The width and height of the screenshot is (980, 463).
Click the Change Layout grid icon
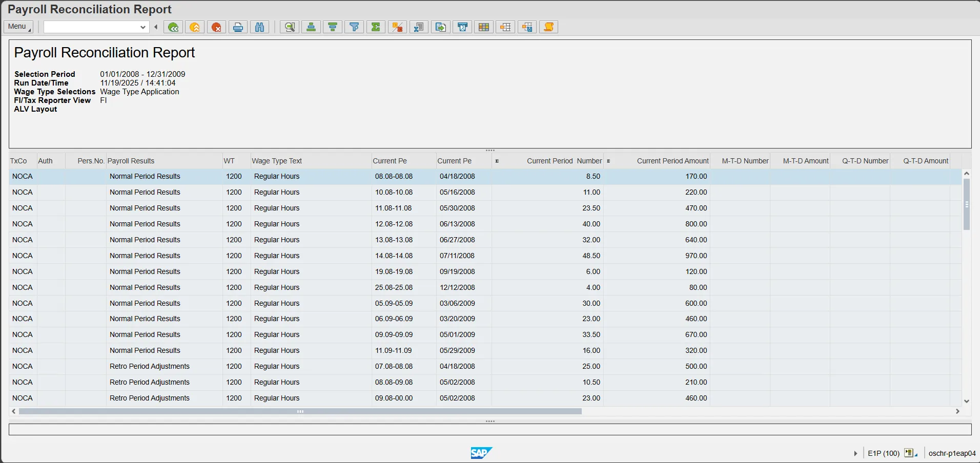[484, 27]
